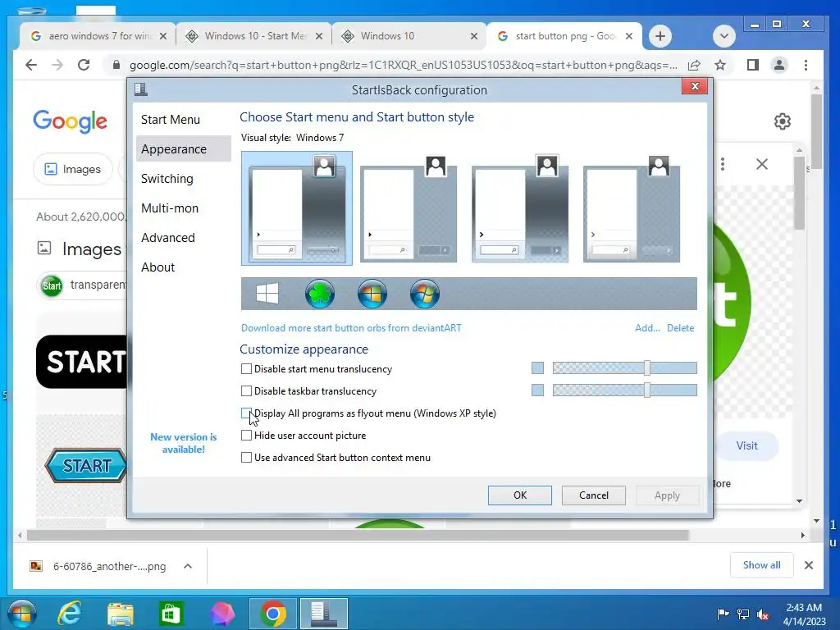Select the green clover start orb
The image size is (840, 630).
point(320,294)
